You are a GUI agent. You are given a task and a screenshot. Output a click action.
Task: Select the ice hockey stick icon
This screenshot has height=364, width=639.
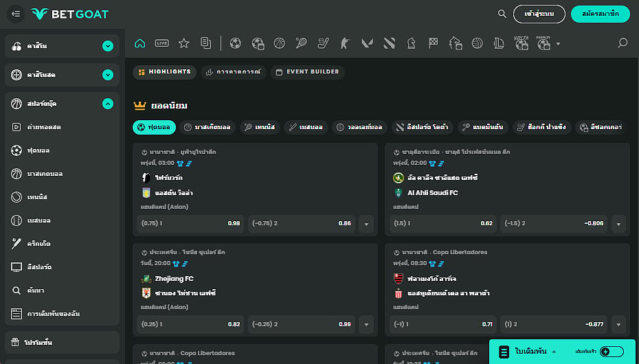323,43
